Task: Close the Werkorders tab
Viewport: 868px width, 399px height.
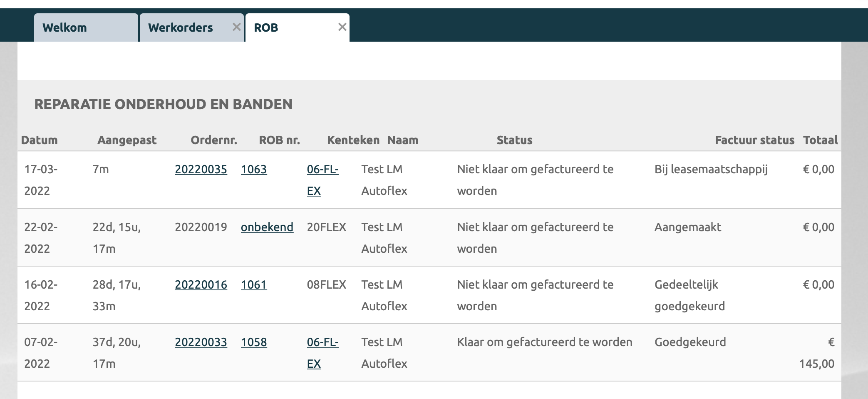Action: 236,27
